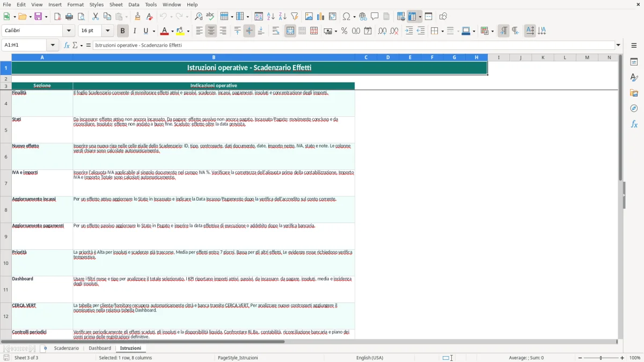Click Increase Indent icon
Image resolution: width=644 pixels, height=362 pixels.
pyautogui.click(x=409, y=31)
